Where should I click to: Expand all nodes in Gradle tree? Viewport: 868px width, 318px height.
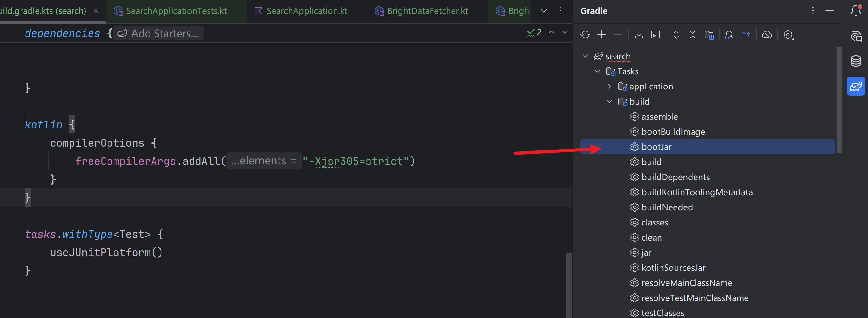676,34
